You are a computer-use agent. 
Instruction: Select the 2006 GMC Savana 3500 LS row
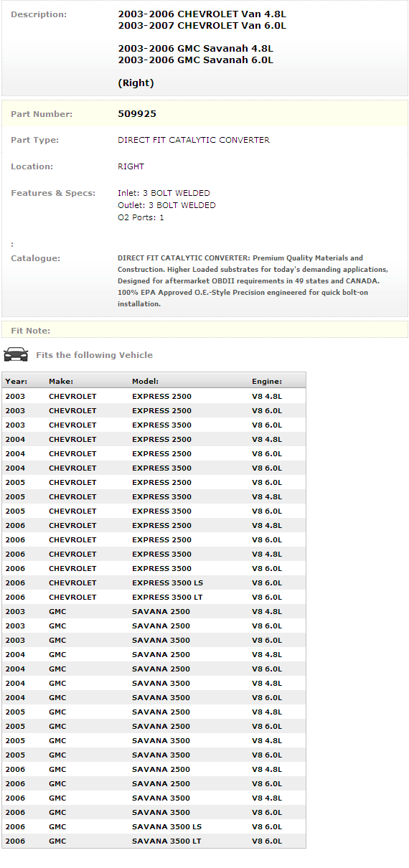154,826
